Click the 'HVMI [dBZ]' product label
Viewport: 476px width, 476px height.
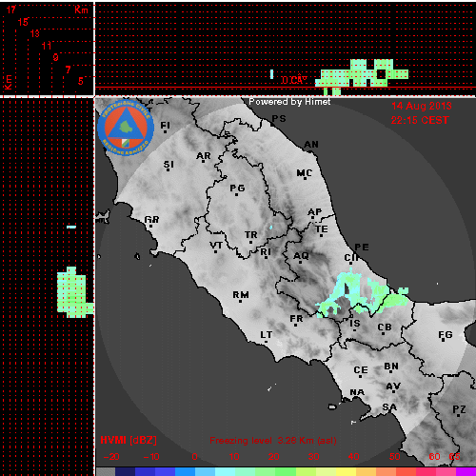point(129,440)
